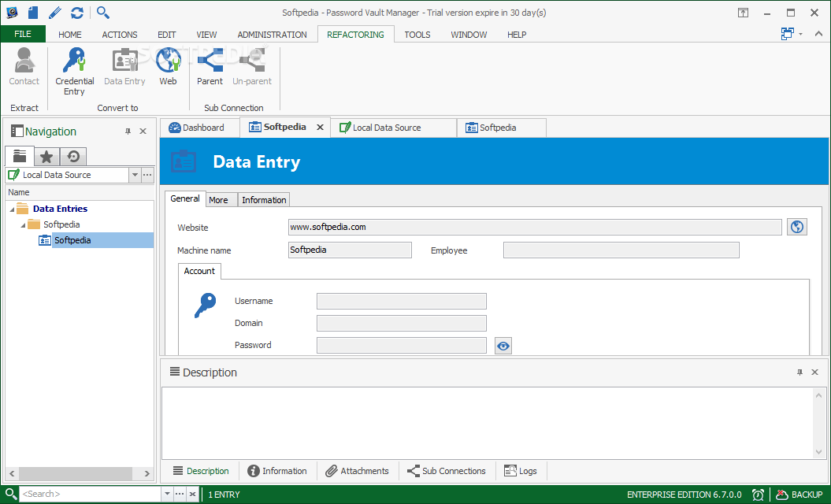The height and width of the screenshot is (504, 831).
Task: Toggle password visibility eye icon
Action: tap(503, 346)
